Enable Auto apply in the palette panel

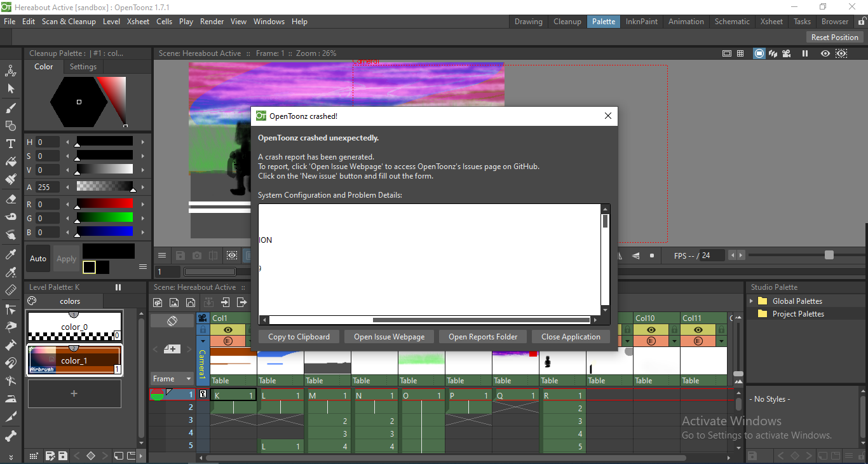point(37,259)
